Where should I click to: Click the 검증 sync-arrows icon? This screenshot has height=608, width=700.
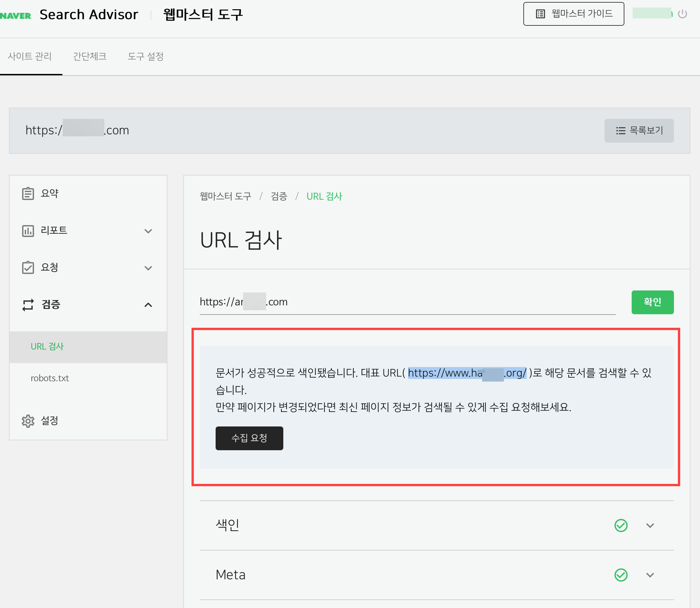[28, 305]
